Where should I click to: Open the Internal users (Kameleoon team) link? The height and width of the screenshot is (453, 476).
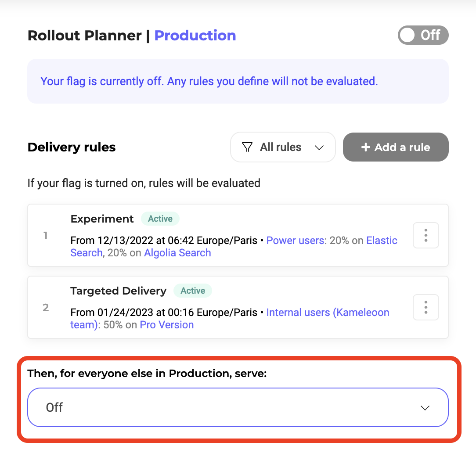pyautogui.click(x=328, y=313)
